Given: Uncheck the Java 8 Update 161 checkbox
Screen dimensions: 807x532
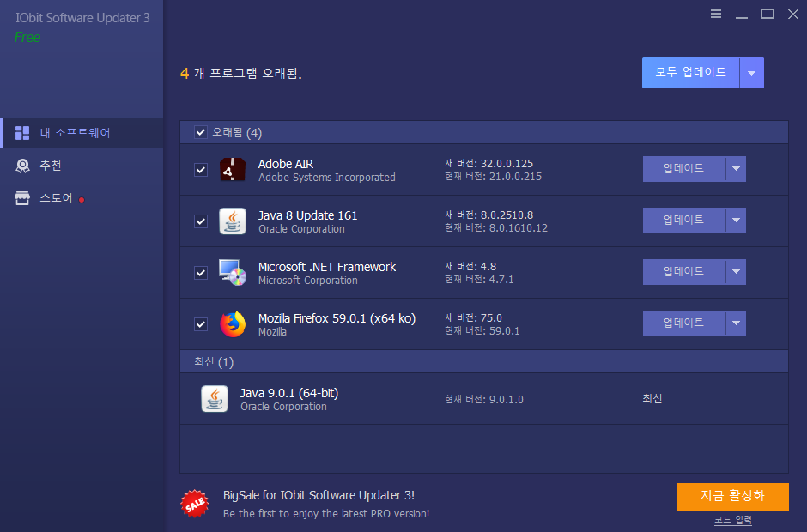Looking at the screenshot, I should [201, 221].
